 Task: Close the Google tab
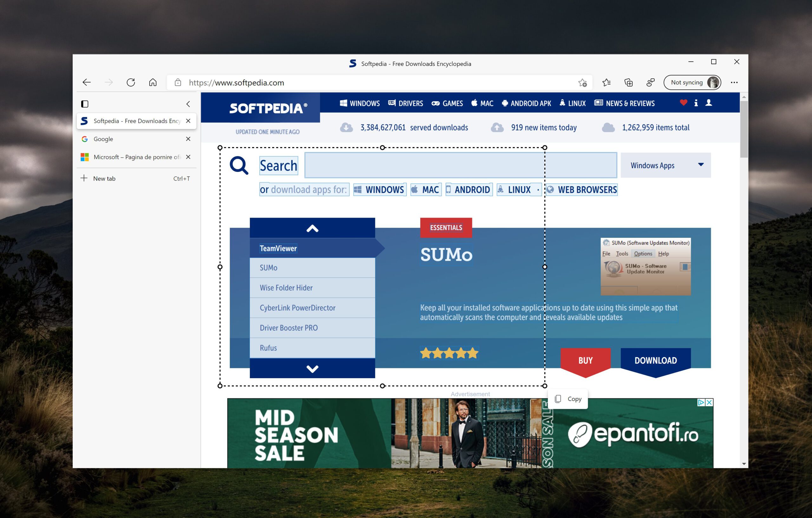(x=188, y=139)
